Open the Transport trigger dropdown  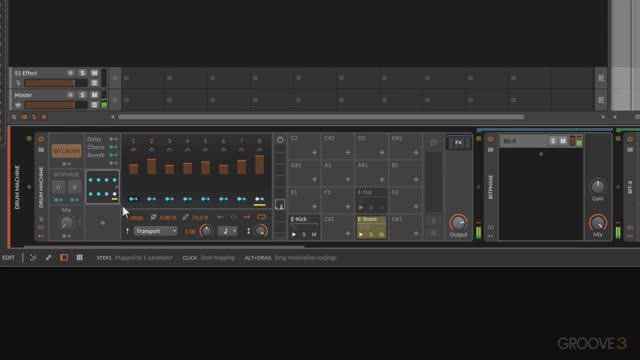pyautogui.click(x=156, y=231)
